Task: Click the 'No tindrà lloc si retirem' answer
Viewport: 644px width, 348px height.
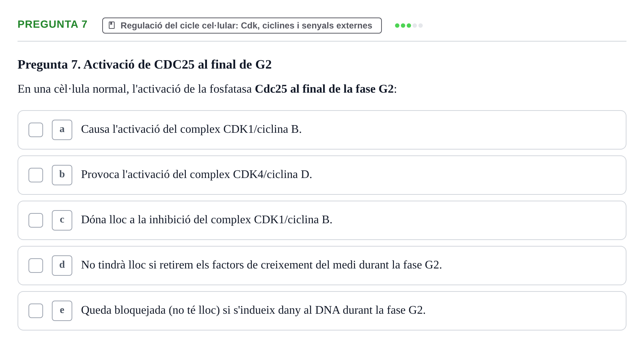Action: (261, 265)
